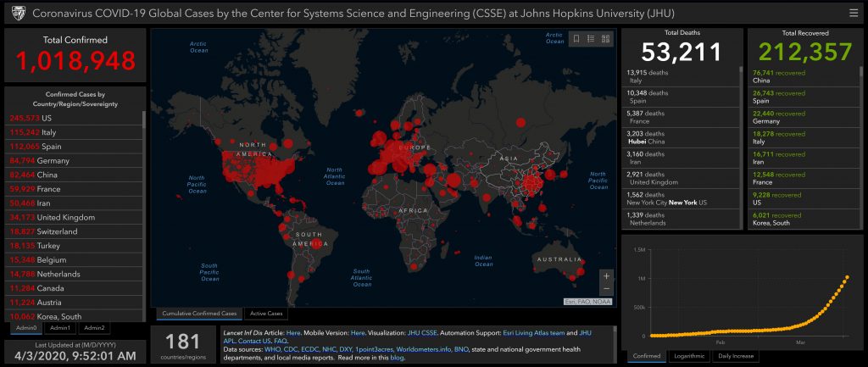Open the Mobile Version Here link
This screenshot has width=868, height=367.
tap(358, 333)
